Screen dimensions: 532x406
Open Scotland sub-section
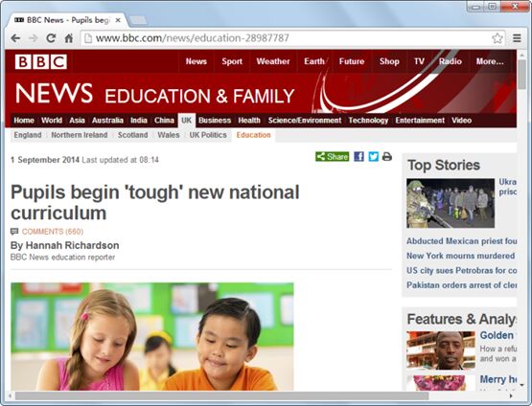[132, 135]
